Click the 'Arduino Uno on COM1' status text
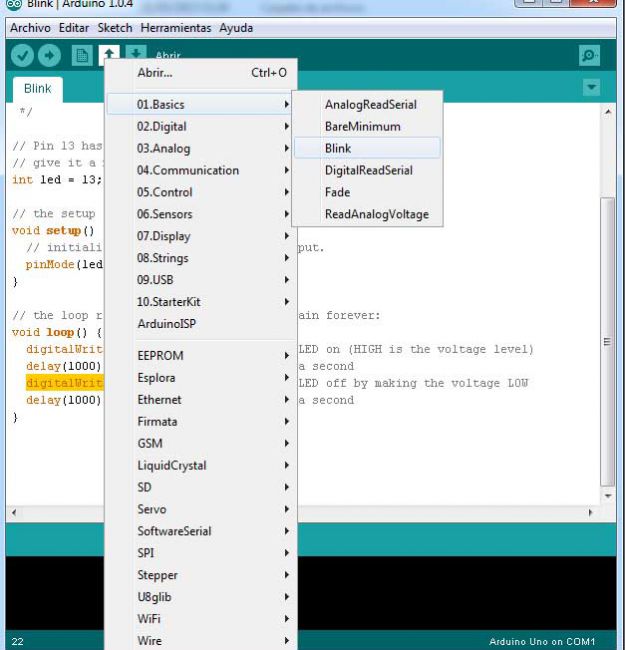The height and width of the screenshot is (650, 625). pos(542,642)
